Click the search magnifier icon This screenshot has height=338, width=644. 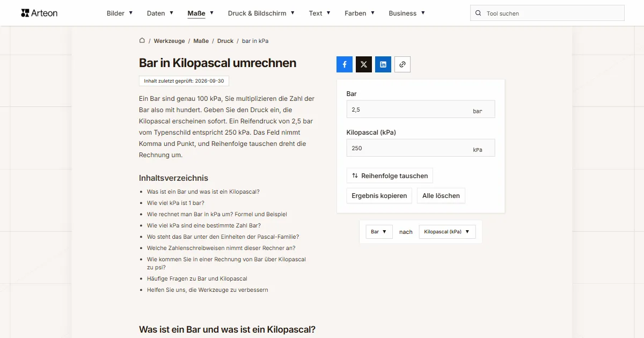478,13
